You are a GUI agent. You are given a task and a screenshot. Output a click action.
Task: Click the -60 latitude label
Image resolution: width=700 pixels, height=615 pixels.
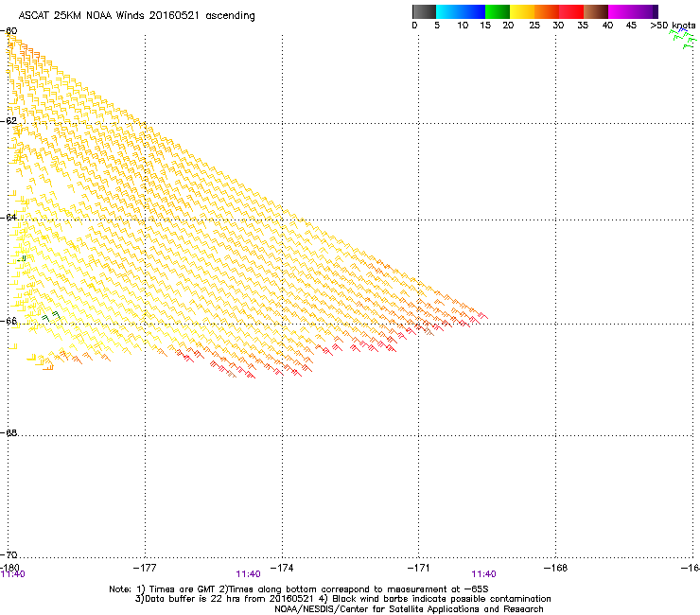click(9, 31)
